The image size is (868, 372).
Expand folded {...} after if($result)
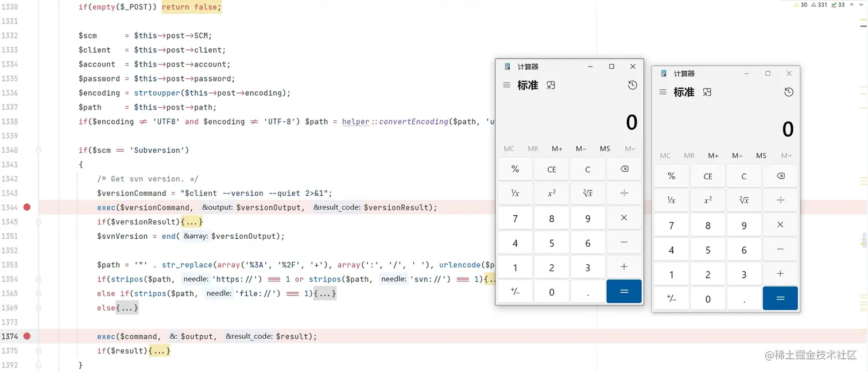coord(159,351)
